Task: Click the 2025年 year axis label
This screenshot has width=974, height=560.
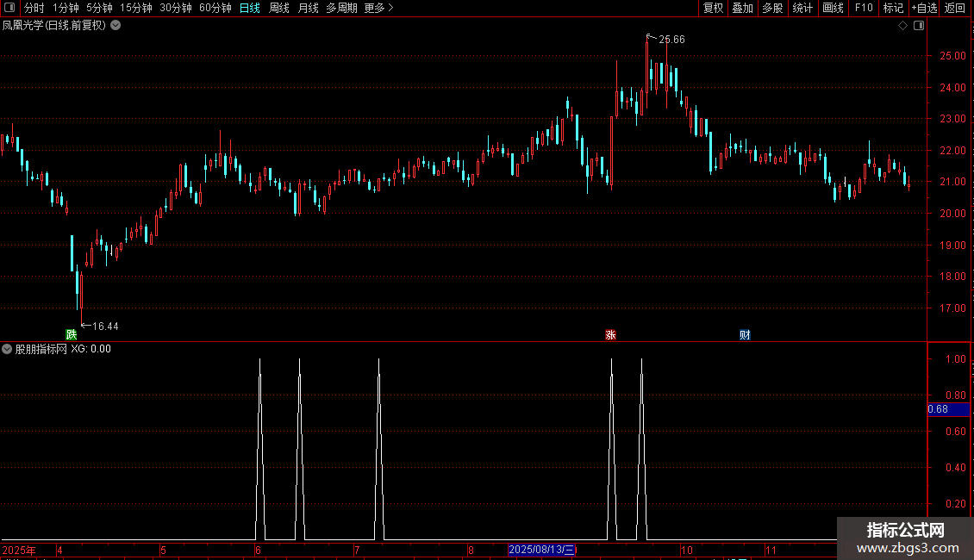Action: point(19,550)
